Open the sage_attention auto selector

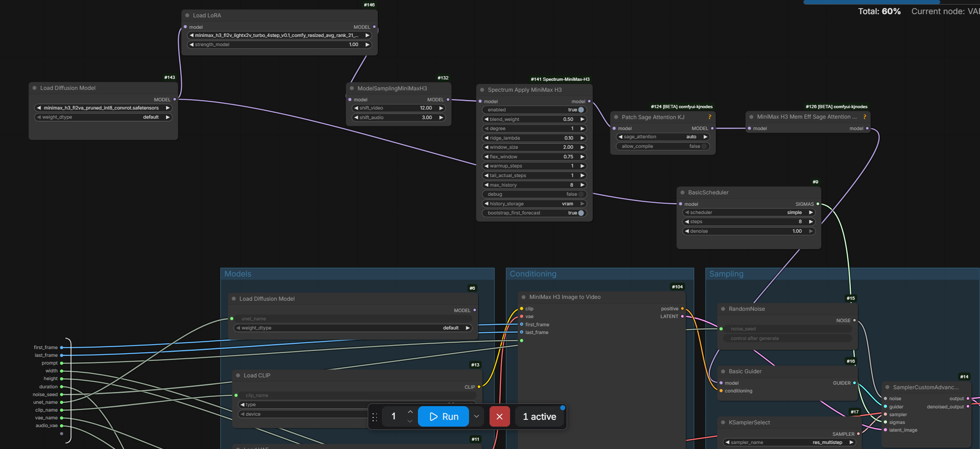663,137
